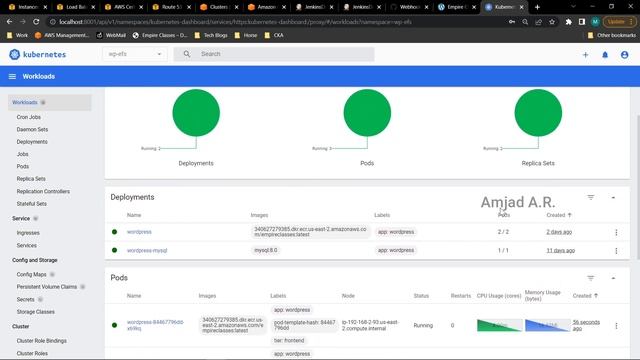The width and height of the screenshot is (640, 360).
Task: Click the search magnifier icon
Action: 187,54
